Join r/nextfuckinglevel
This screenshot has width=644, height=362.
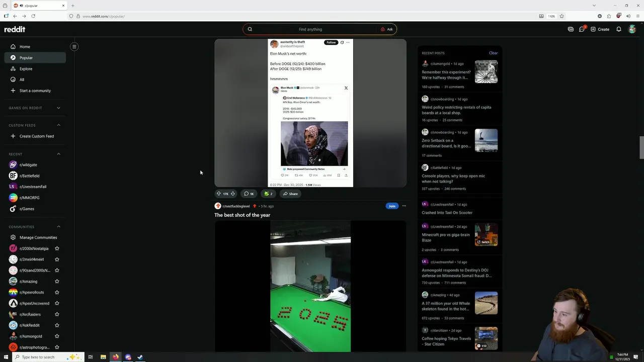[392, 206]
